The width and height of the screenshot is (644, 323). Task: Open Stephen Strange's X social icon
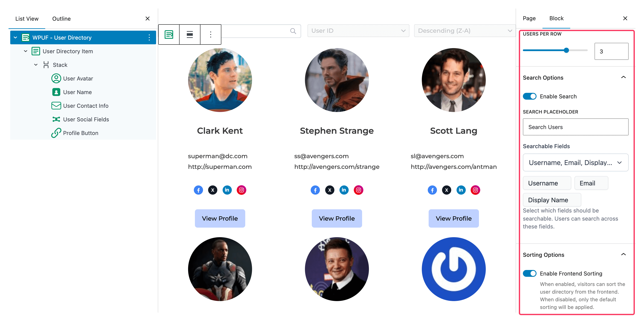click(330, 190)
